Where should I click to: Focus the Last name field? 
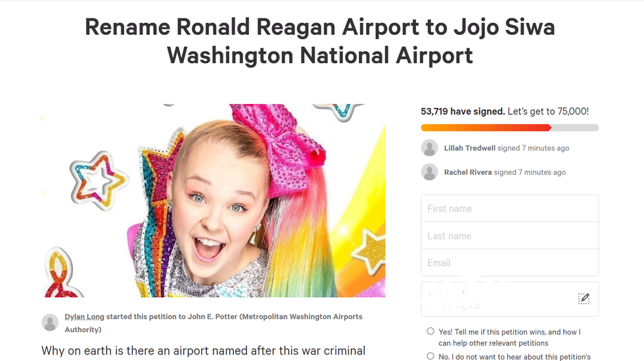click(509, 235)
